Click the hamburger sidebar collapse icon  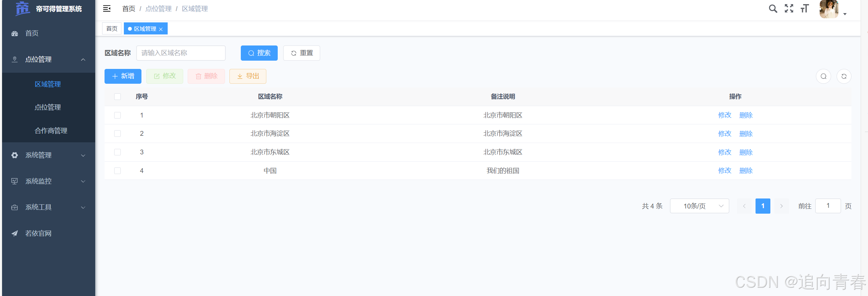pos(107,9)
